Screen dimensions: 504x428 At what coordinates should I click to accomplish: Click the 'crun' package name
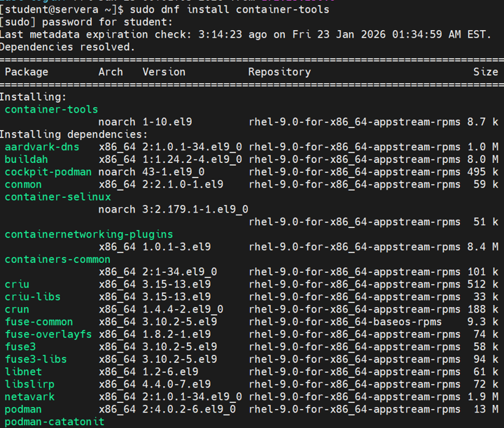tap(17, 310)
